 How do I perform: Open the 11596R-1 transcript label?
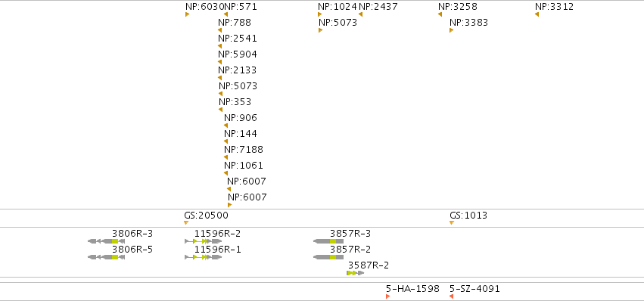[x=218, y=250]
